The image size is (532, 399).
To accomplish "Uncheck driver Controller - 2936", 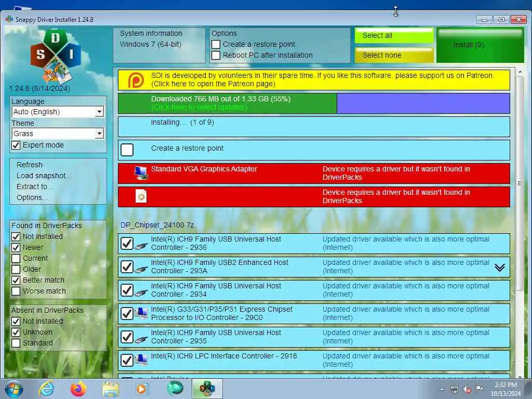I will 127,243.
